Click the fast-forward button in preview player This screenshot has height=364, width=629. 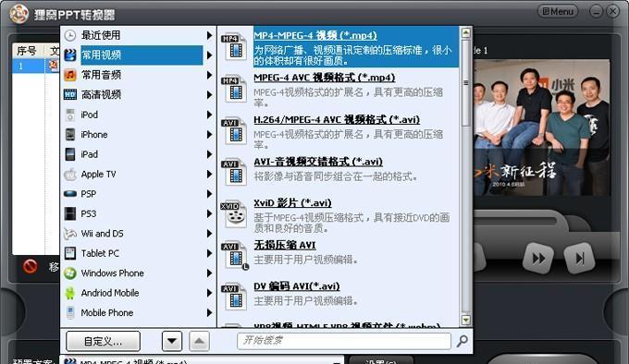[x=538, y=259]
